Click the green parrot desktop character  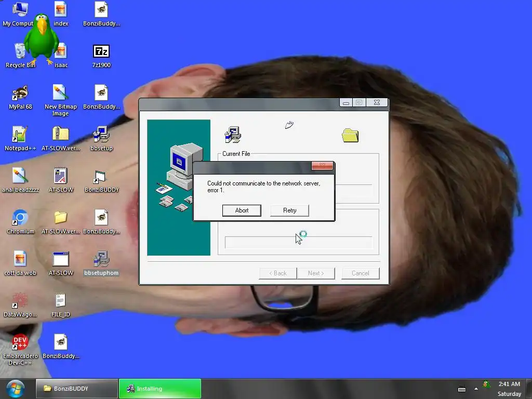pos(42,39)
